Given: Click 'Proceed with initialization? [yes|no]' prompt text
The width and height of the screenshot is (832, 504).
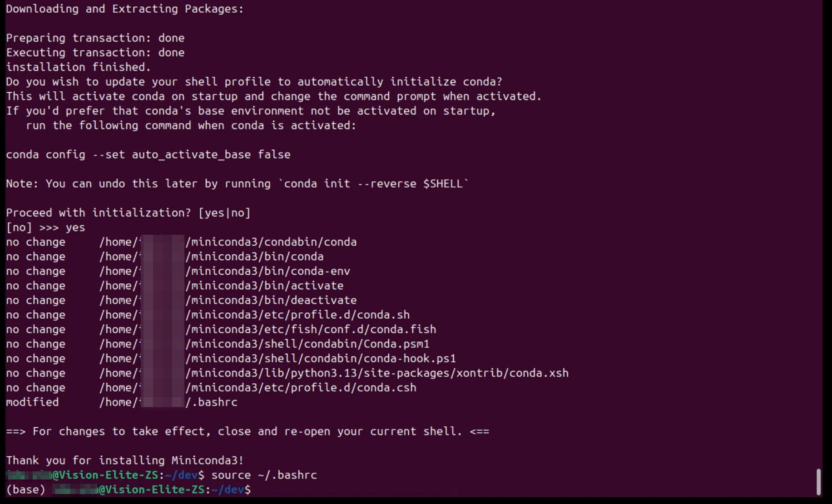Looking at the screenshot, I should (x=128, y=212).
